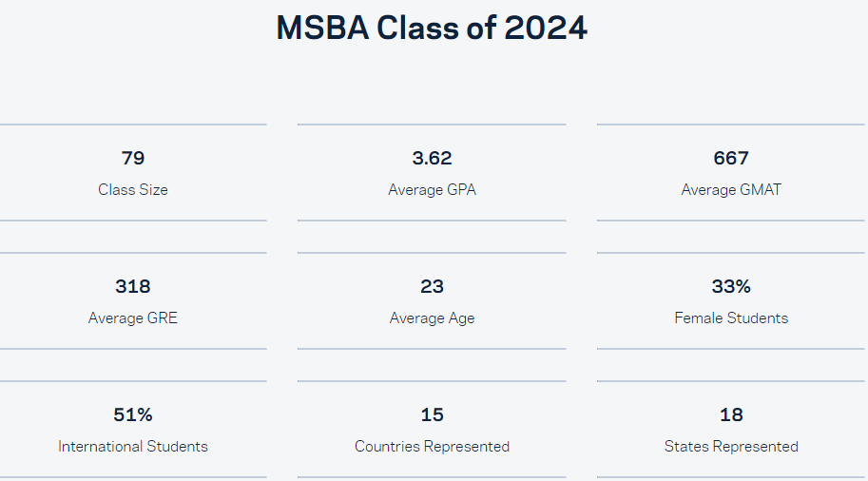
Task: Click the 33% female students figure
Action: (731, 286)
